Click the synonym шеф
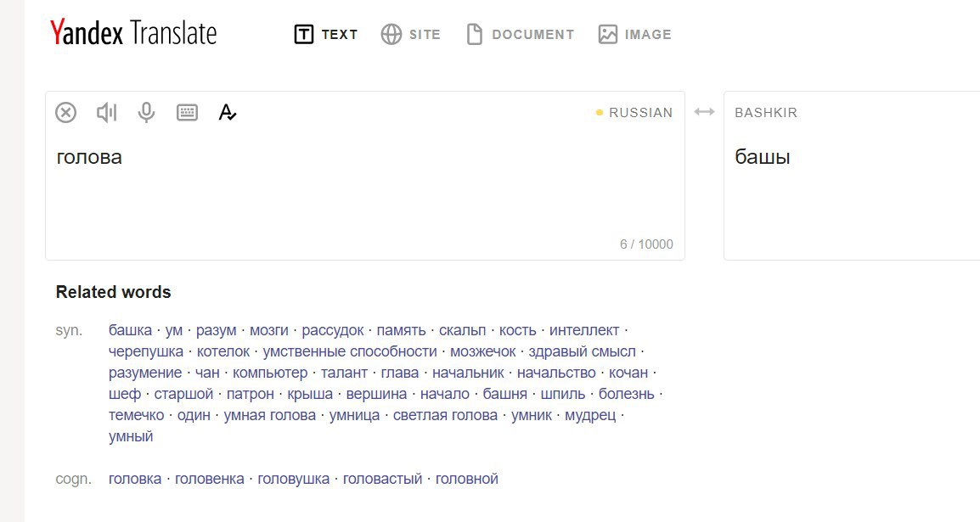The width and height of the screenshot is (980, 522). click(x=125, y=394)
